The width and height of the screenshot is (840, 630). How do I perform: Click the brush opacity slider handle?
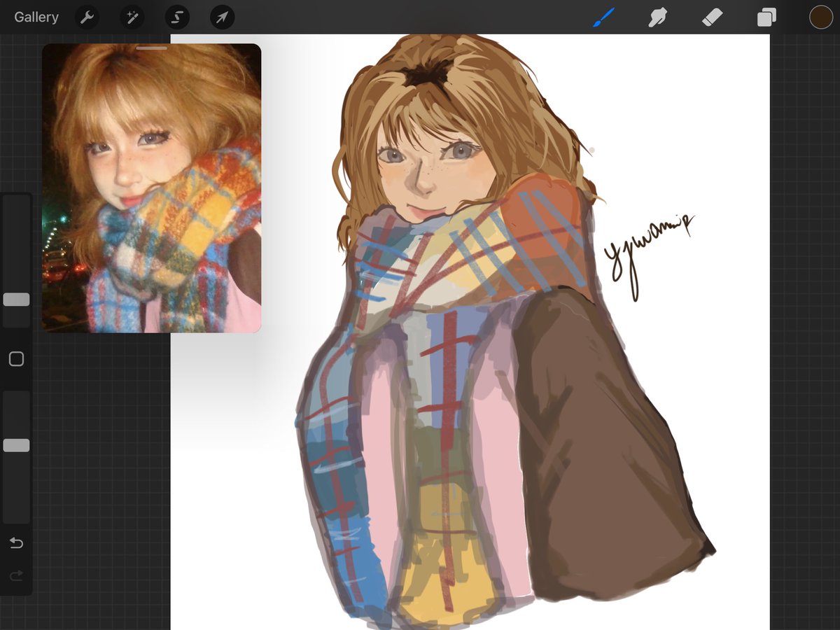tap(16, 445)
